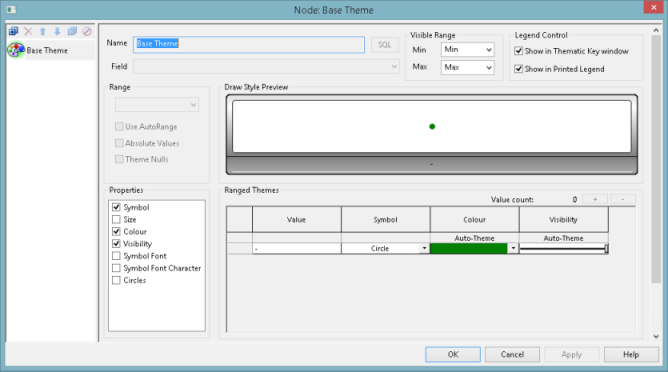
Task: Open the Range dropdown
Action: click(x=157, y=105)
